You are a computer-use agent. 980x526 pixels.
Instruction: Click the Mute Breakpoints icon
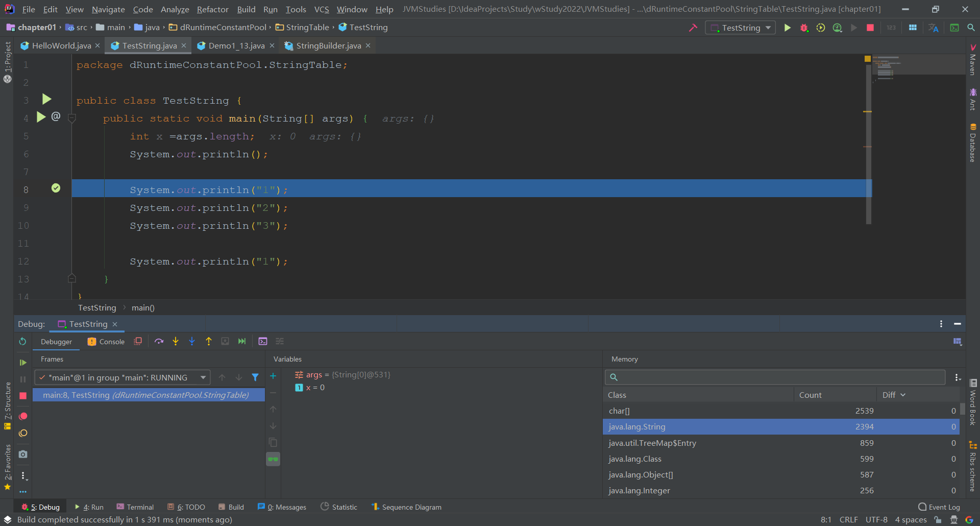23,433
